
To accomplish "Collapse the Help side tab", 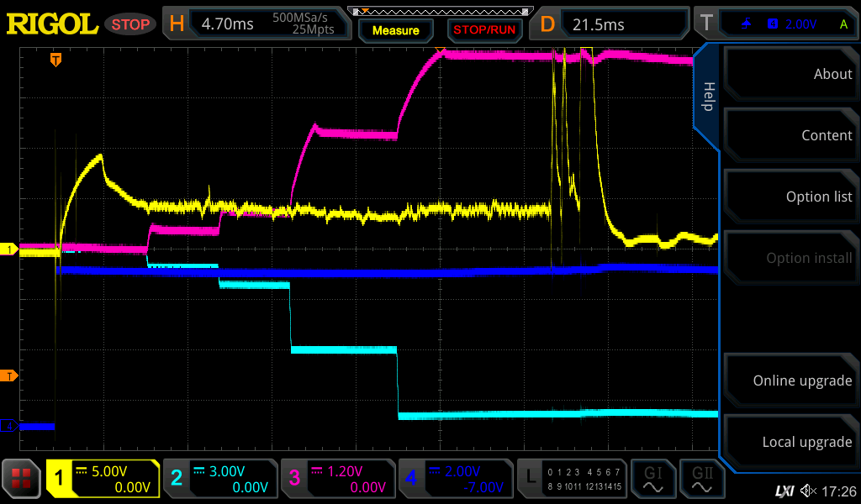I will coord(707,95).
